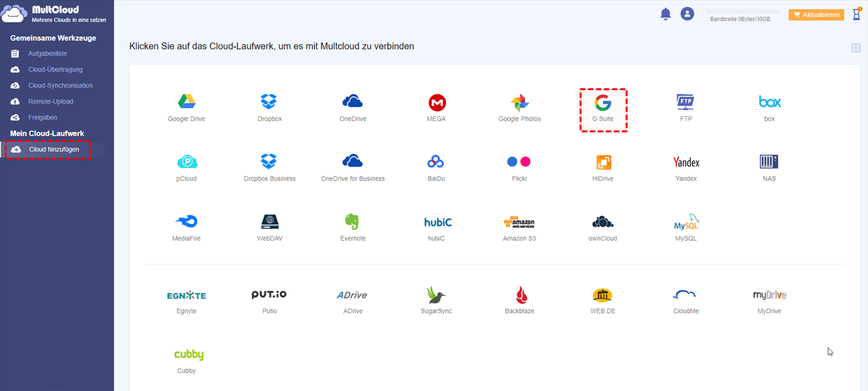The width and height of the screenshot is (868, 391).
Task: Switch the cloud list layout view
Action: [x=856, y=47]
